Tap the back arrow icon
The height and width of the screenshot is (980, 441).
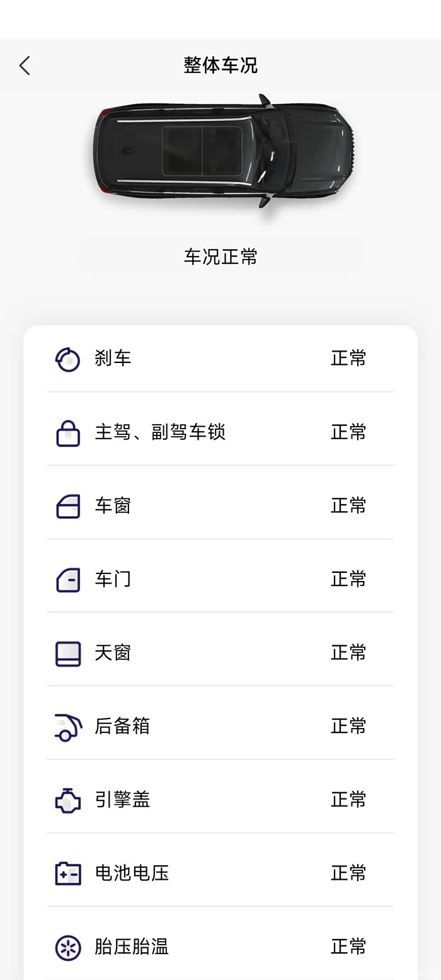pyautogui.click(x=25, y=66)
